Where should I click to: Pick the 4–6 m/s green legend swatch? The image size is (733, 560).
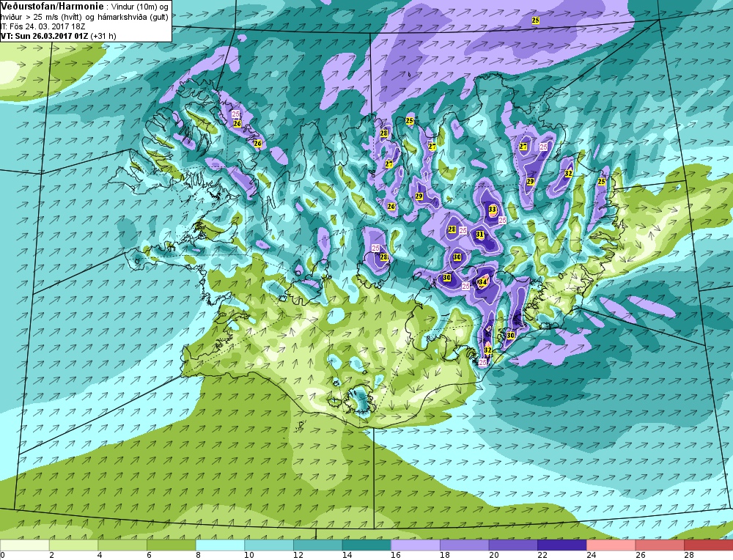[122, 545]
